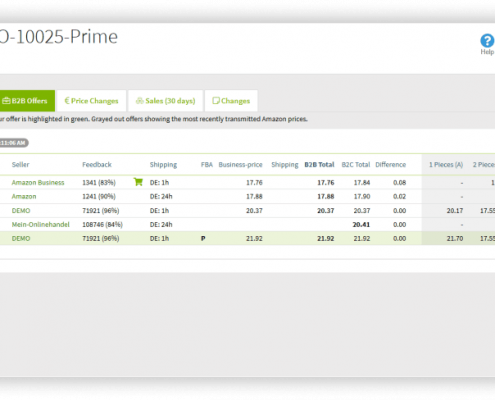Click the B2B Total value 20.37
The image size is (495, 400).
pos(326,211)
